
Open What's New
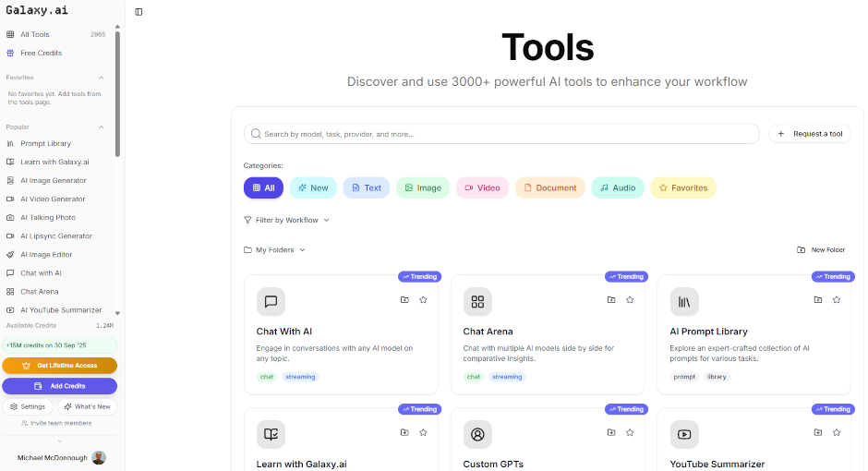click(87, 406)
